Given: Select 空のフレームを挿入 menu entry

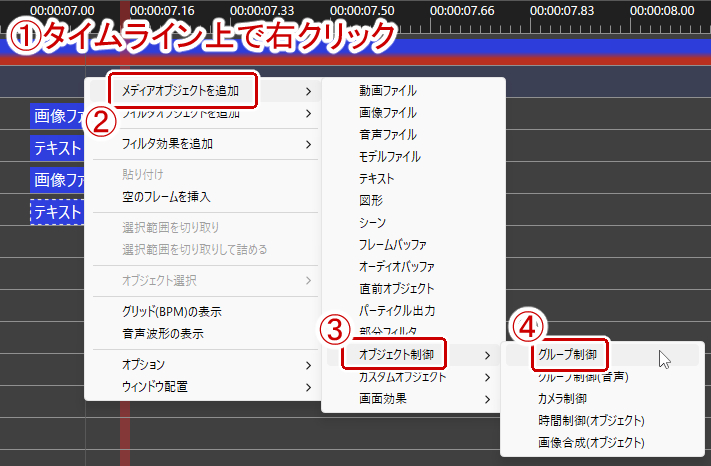Looking at the screenshot, I should pos(165,197).
